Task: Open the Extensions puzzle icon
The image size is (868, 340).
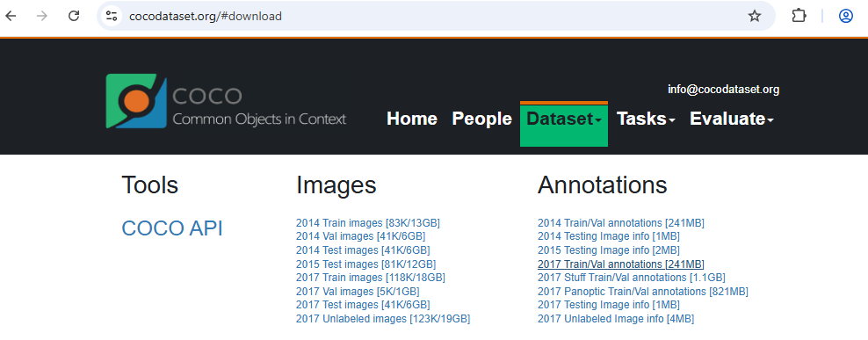Action: click(799, 16)
